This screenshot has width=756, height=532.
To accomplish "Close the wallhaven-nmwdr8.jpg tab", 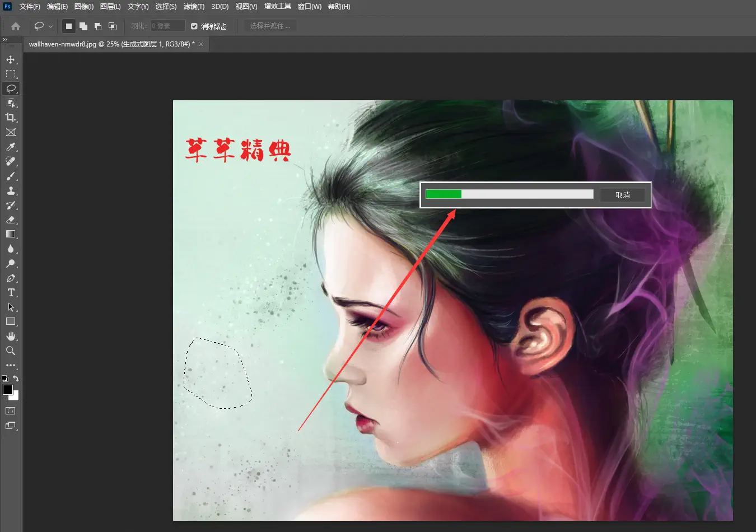I will 201,44.
